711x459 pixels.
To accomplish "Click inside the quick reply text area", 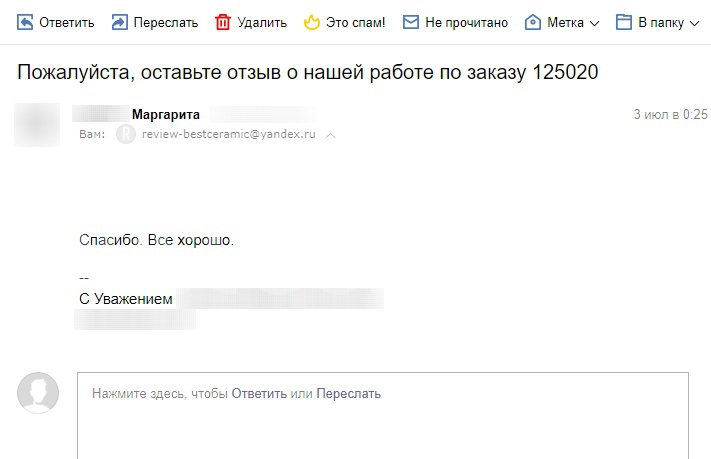I will point(383,415).
